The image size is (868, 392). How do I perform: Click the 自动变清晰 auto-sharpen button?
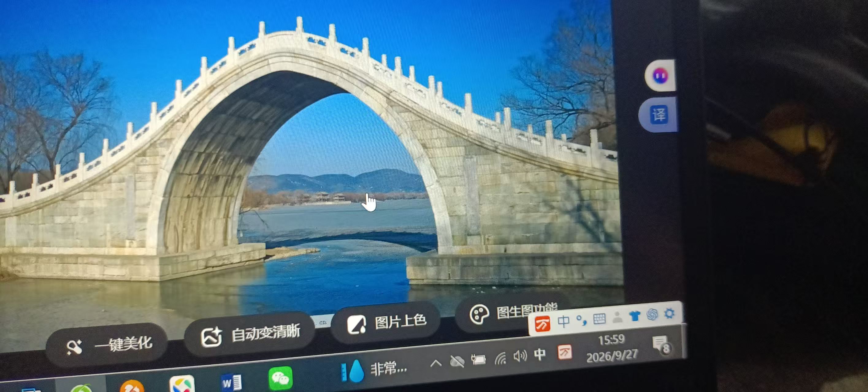(x=250, y=335)
